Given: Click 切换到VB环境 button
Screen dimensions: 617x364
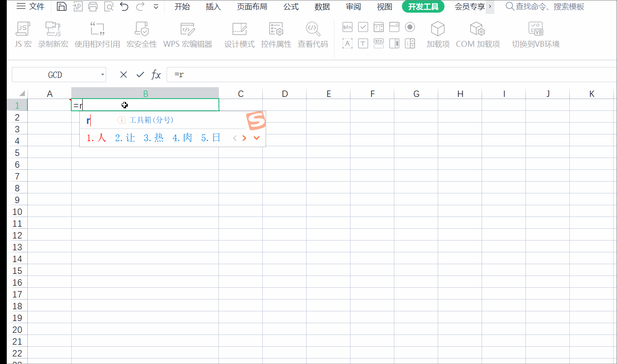Looking at the screenshot, I should [536, 35].
